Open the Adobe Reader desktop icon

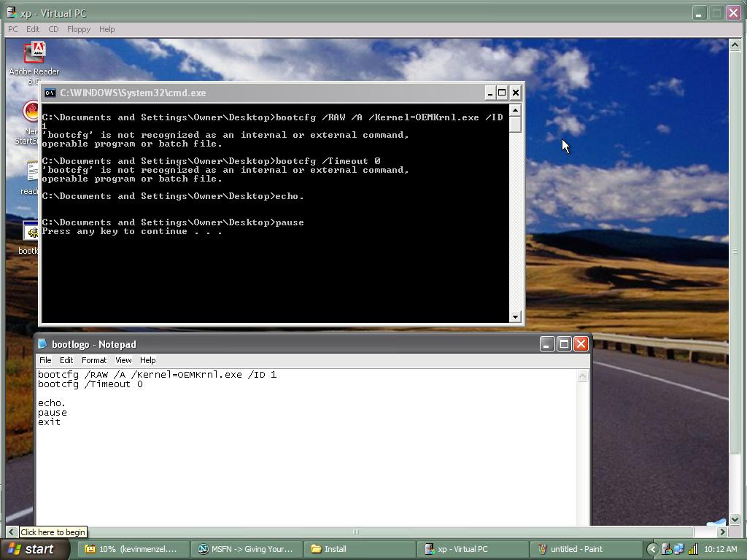pyautogui.click(x=34, y=62)
